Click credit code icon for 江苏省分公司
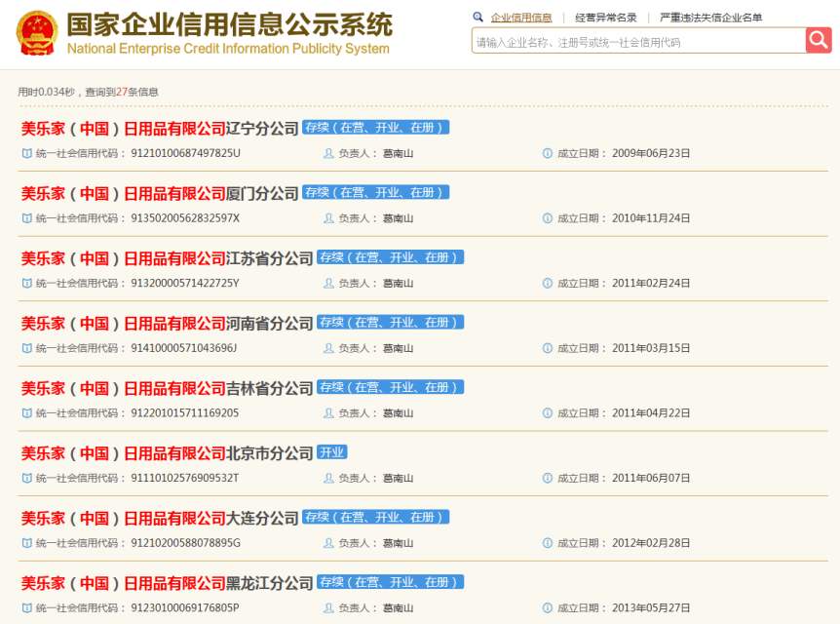 (x=26, y=283)
